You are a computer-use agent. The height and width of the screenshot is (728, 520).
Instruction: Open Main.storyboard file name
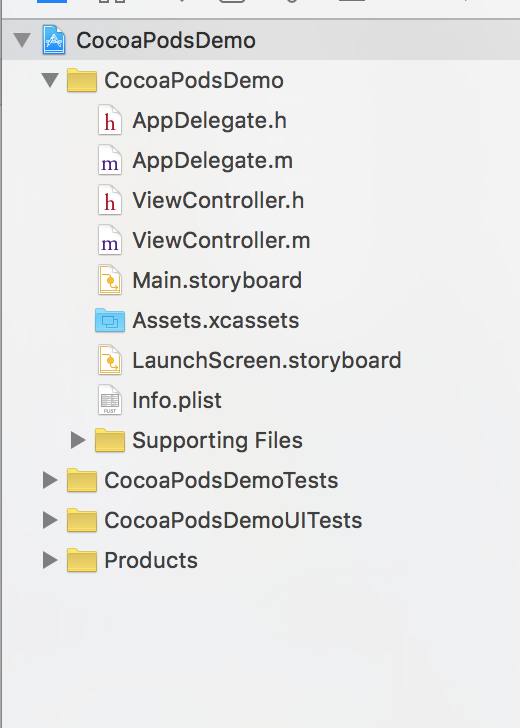(x=217, y=280)
